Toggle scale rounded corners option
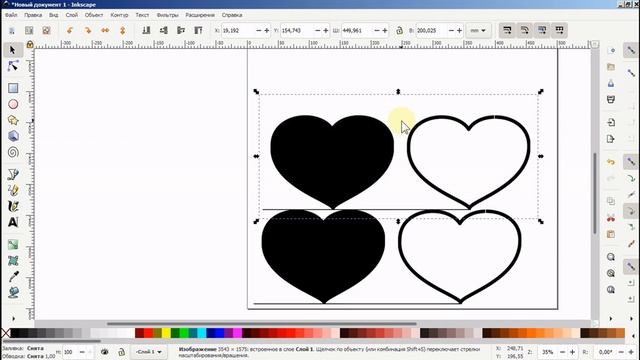This screenshot has width=640, height=360. tap(524, 31)
